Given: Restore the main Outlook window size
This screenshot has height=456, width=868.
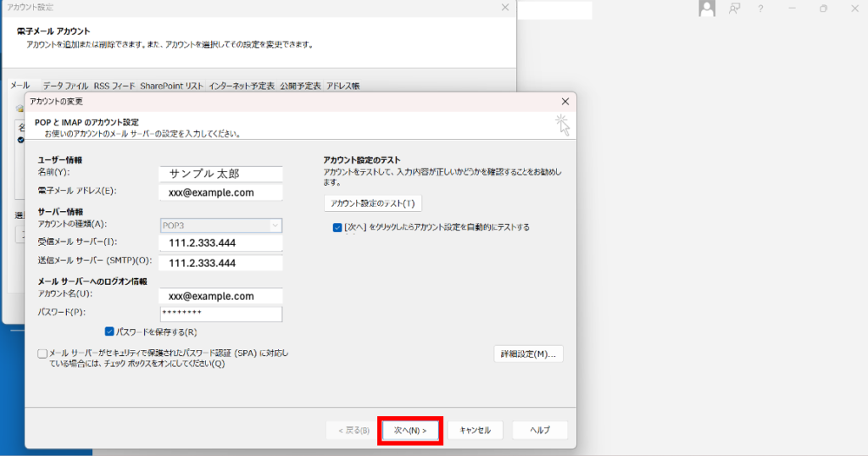Looking at the screenshot, I should 823,8.
